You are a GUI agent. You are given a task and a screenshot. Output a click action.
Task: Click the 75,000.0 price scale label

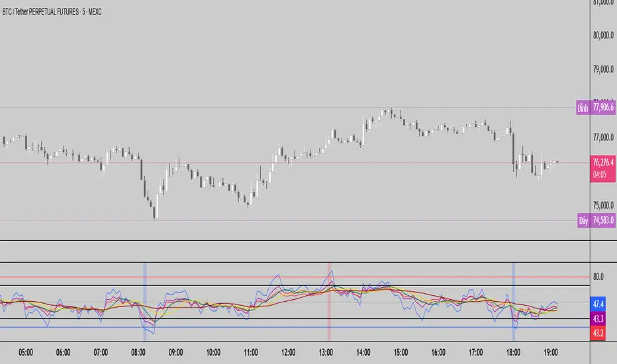point(603,205)
